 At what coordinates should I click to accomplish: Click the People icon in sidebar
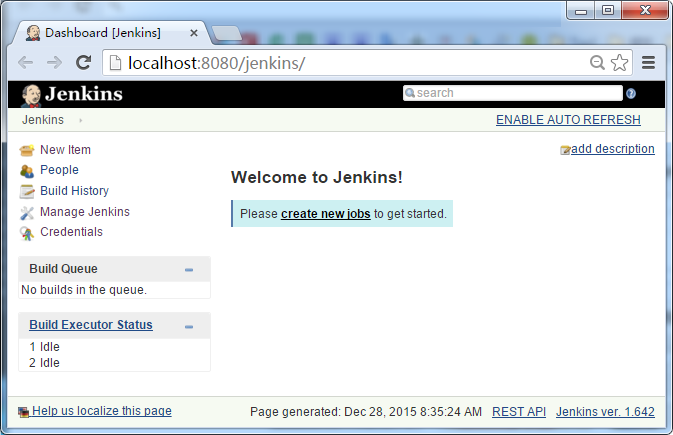point(27,171)
